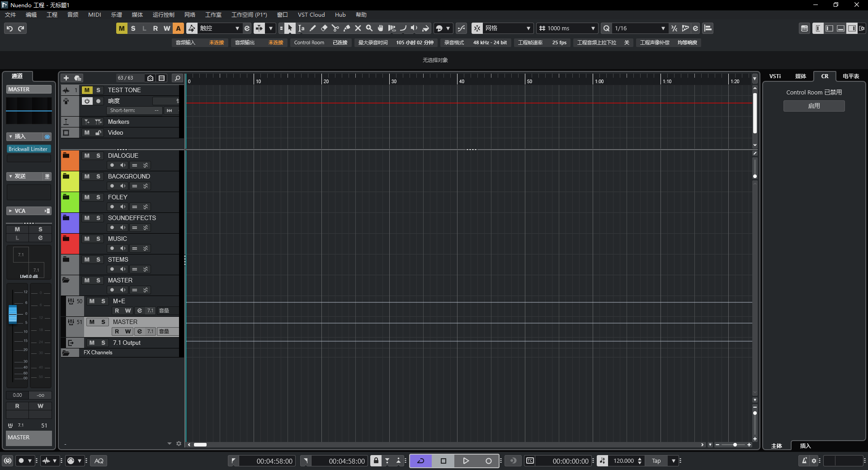Expand the VCA section in channel panel
This screenshot has height=470, width=868.
(x=11, y=211)
